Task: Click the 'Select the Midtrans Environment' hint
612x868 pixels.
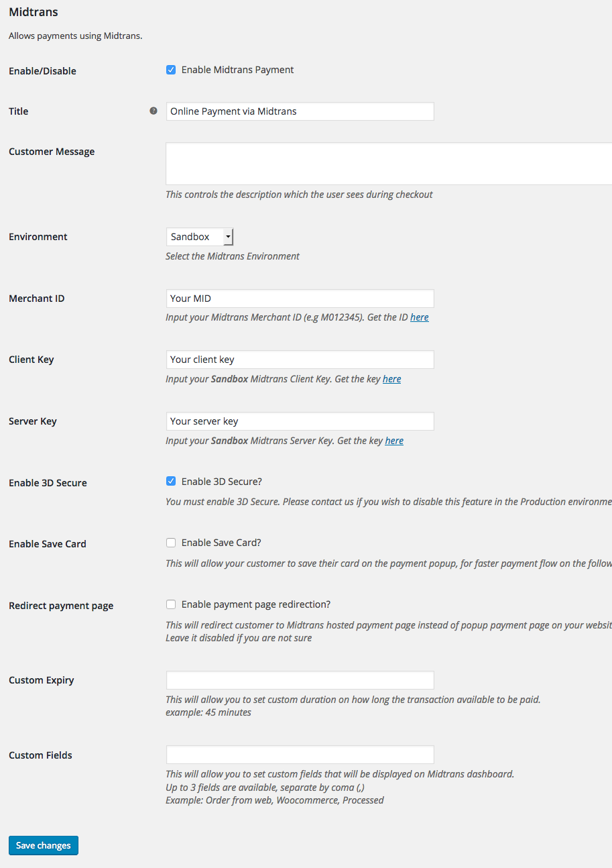Action: pos(233,256)
